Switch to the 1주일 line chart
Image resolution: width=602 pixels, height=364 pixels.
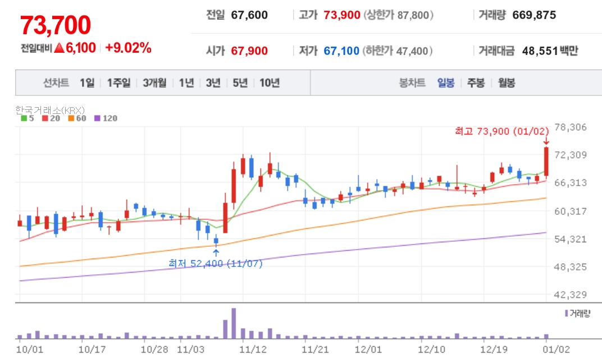click(x=118, y=83)
